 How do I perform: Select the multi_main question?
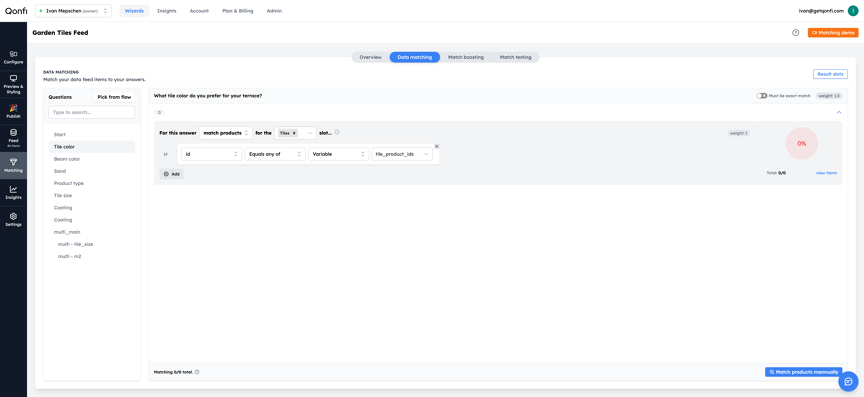coord(91,232)
